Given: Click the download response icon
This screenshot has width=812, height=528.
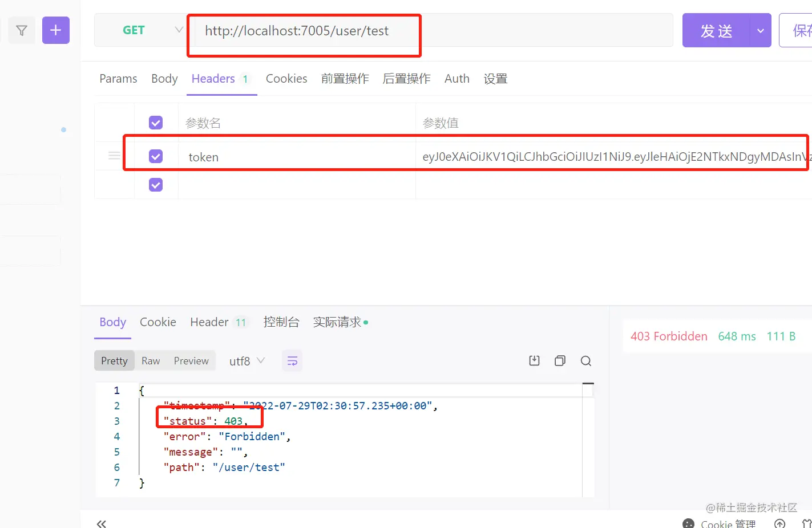Looking at the screenshot, I should tap(534, 360).
